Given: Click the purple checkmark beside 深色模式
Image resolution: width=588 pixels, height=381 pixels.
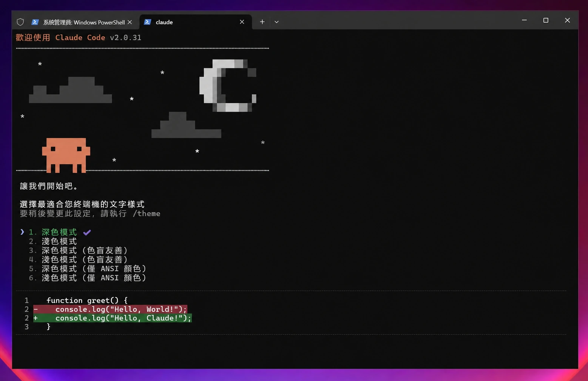Looking at the screenshot, I should (87, 232).
